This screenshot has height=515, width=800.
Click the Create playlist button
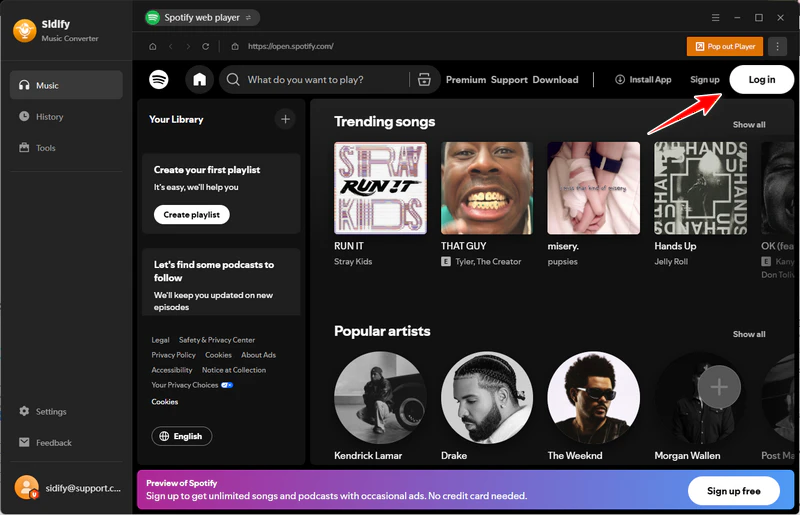point(192,214)
